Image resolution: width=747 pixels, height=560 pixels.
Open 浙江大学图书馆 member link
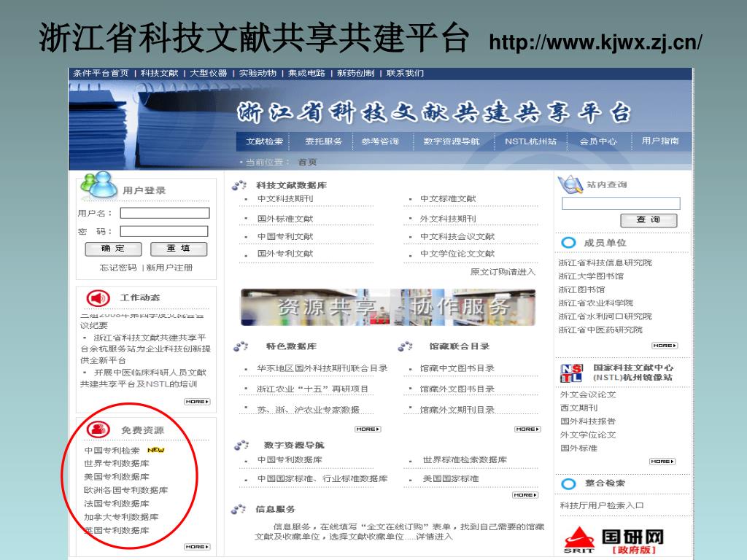click(591, 276)
